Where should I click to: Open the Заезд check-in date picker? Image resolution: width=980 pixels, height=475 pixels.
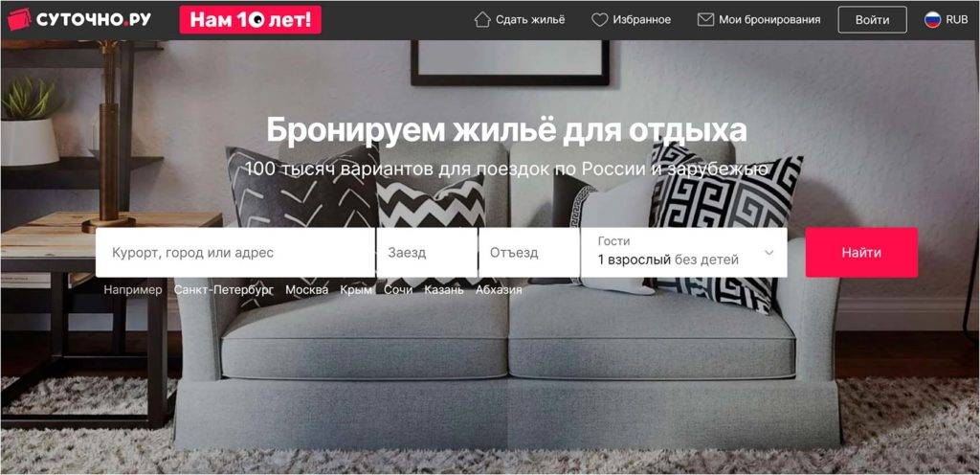[x=427, y=253]
